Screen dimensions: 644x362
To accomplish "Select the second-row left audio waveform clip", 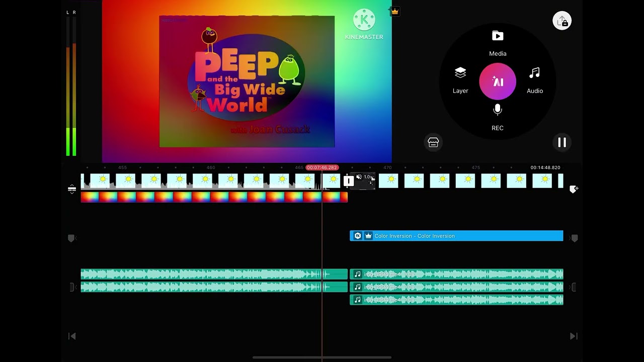I will point(214,287).
